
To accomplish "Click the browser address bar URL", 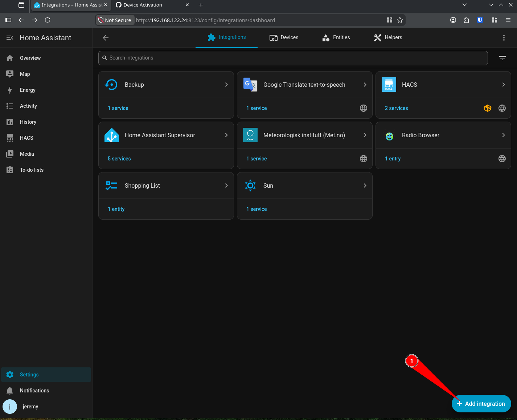I will pos(205,20).
